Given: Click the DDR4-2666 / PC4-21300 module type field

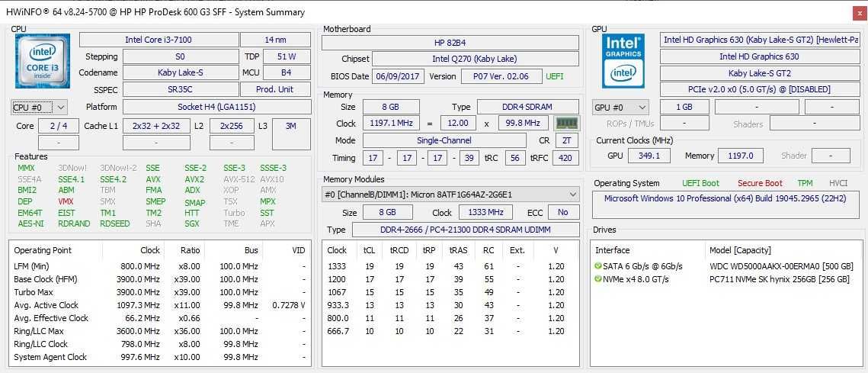Looking at the screenshot, I should point(465,230).
